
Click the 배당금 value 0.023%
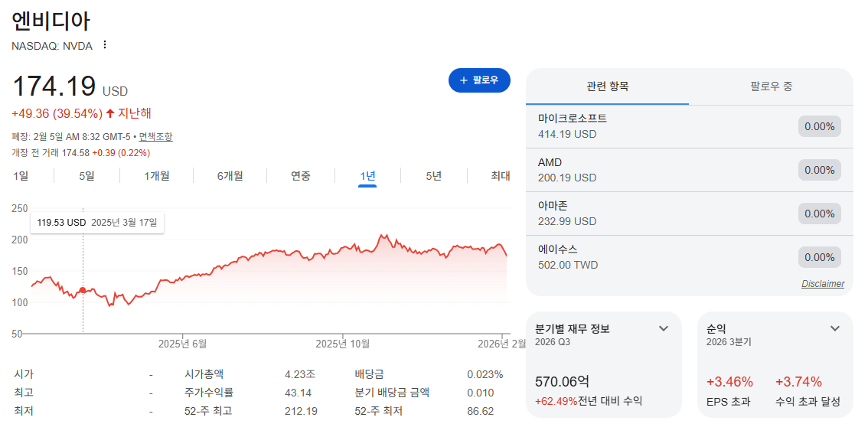coord(485,375)
